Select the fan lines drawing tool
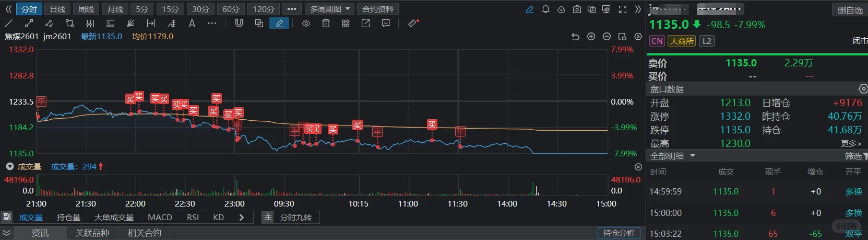 tap(130, 24)
